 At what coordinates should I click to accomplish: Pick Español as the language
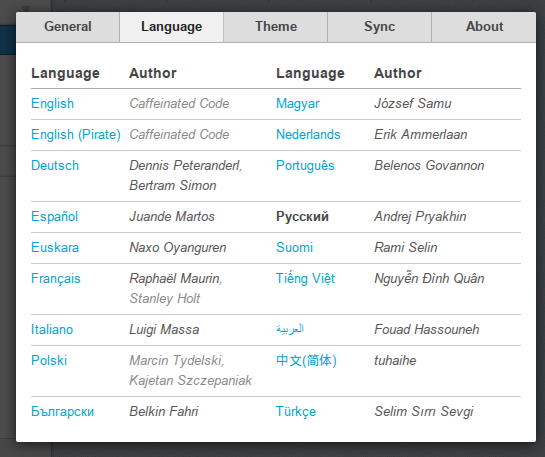coord(55,217)
